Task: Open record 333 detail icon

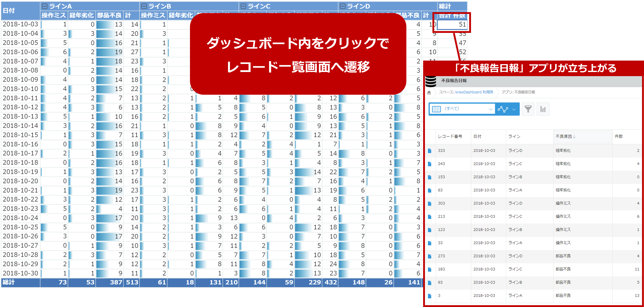Action: [430, 151]
